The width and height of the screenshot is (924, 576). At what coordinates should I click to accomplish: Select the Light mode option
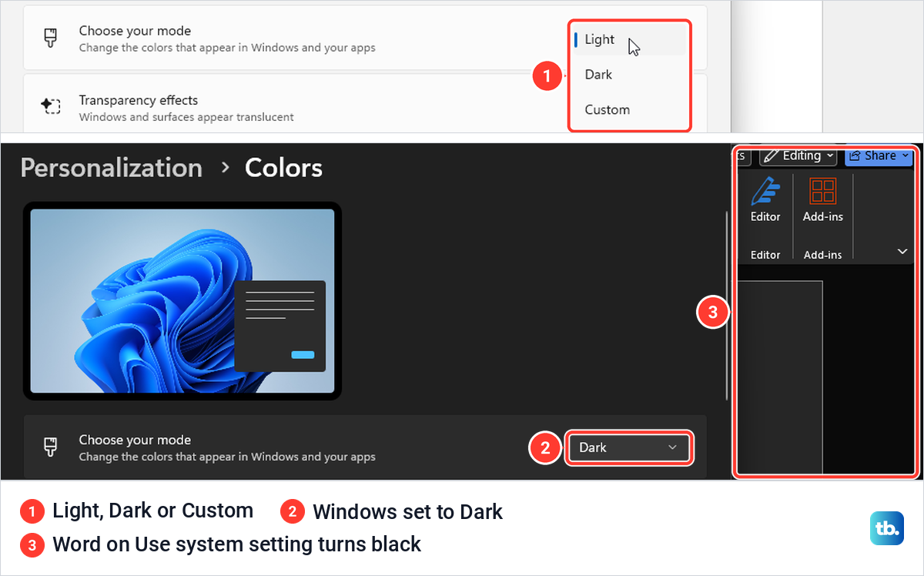(629, 39)
